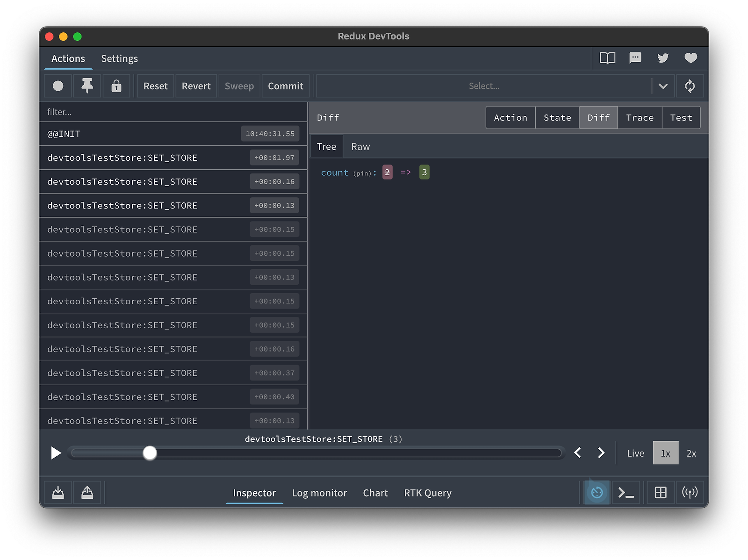Viewport: 748px width, 560px height.
Task: Click the slider track right of handle
Action: coord(359,453)
